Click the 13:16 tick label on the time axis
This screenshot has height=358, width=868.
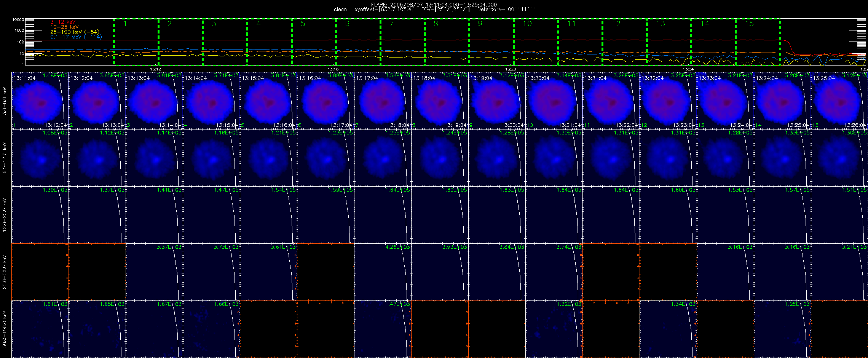click(x=333, y=69)
